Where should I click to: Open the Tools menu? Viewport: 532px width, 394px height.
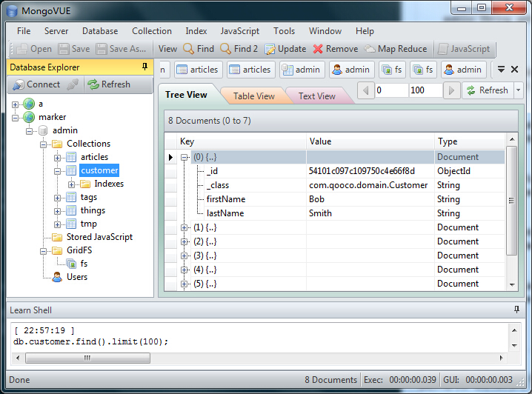click(x=284, y=31)
